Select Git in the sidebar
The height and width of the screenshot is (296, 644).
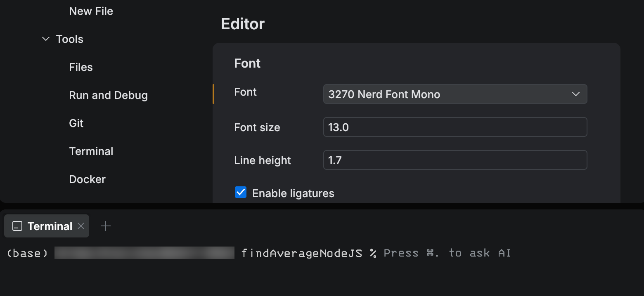point(76,123)
